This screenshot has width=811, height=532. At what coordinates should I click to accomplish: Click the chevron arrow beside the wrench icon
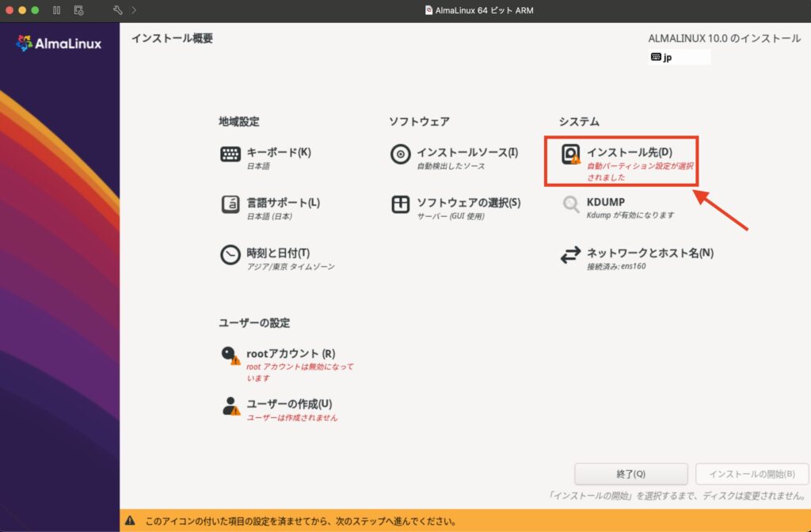click(134, 10)
